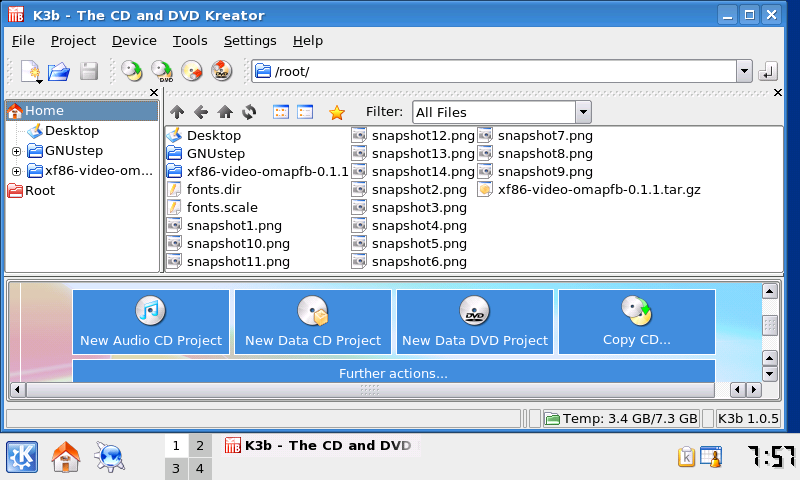The width and height of the screenshot is (800, 480).
Task: Switch file browser to short icon view
Action: pos(281,112)
